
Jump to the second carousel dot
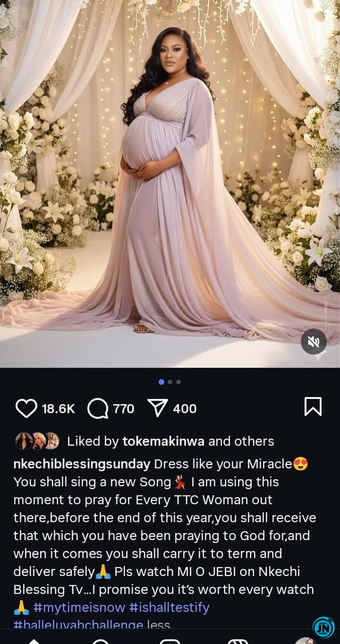click(170, 382)
